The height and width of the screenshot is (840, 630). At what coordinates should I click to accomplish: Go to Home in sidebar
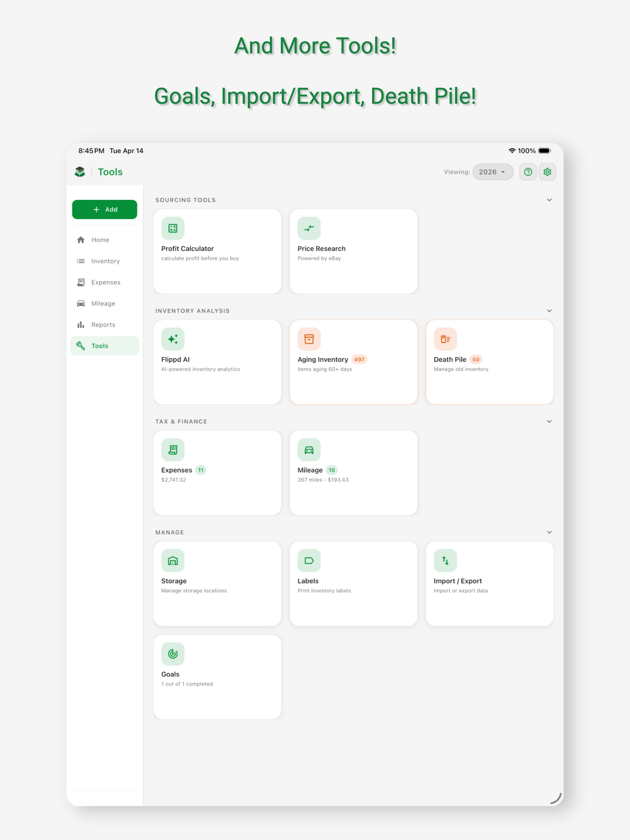104,240
